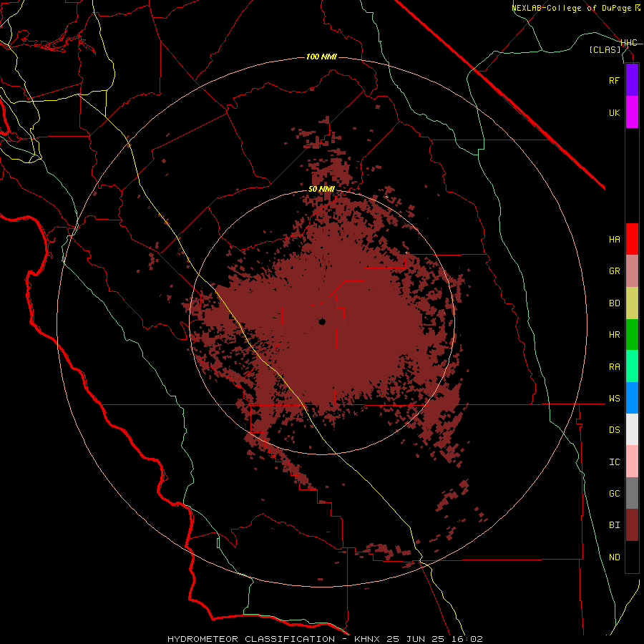The image size is (644, 644).
Task: Click the HA legend label
Action: pyautogui.click(x=615, y=240)
